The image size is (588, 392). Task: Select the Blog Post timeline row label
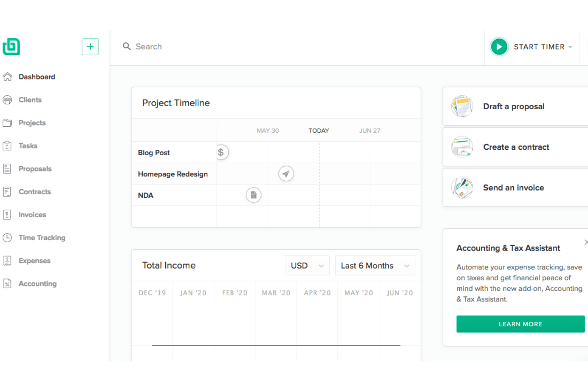[154, 153]
